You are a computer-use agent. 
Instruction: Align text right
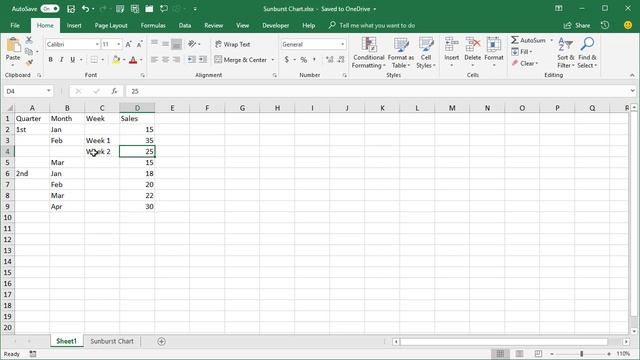pos(176,60)
